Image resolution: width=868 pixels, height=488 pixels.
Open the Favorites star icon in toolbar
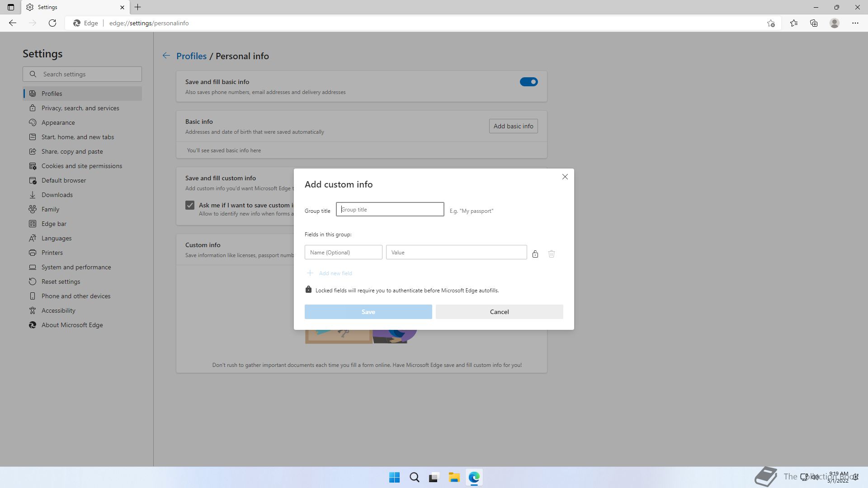click(793, 23)
